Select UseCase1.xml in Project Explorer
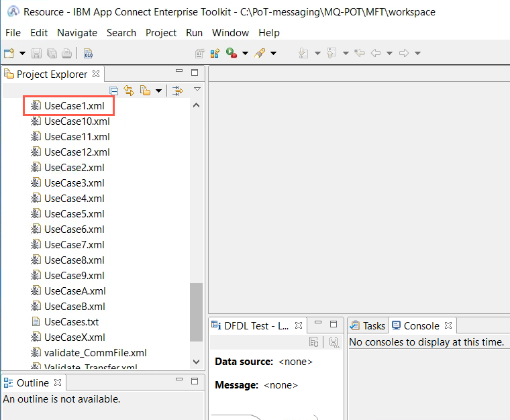Image resolution: width=510 pixels, height=420 pixels. [x=68, y=106]
